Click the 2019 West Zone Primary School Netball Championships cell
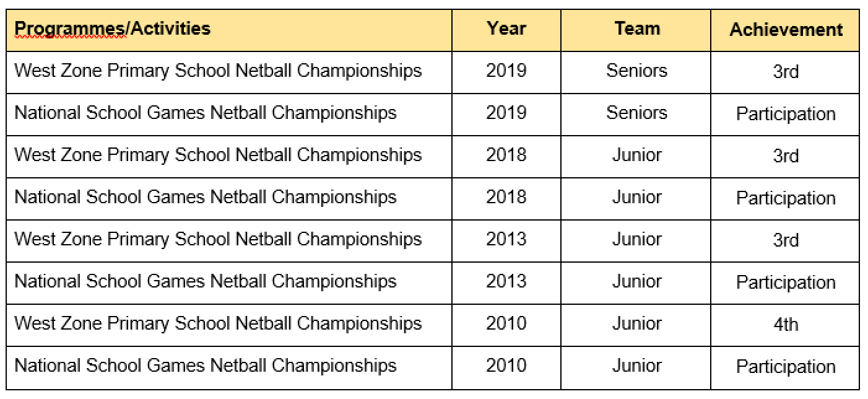 pos(229,72)
